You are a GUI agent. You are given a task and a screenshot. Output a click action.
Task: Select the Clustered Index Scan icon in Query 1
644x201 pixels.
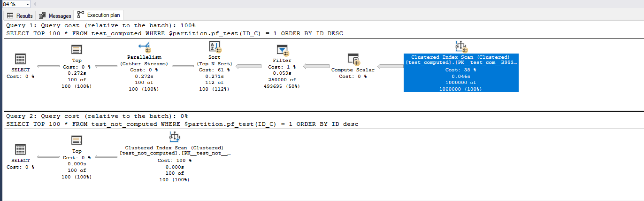pyautogui.click(x=461, y=47)
